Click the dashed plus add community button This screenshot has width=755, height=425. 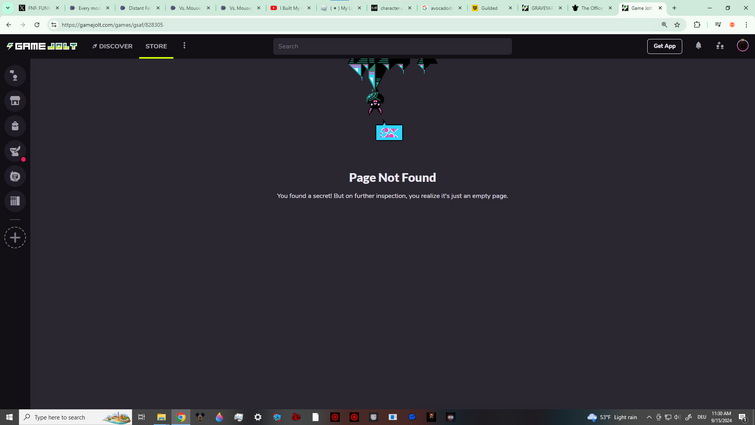15,238
